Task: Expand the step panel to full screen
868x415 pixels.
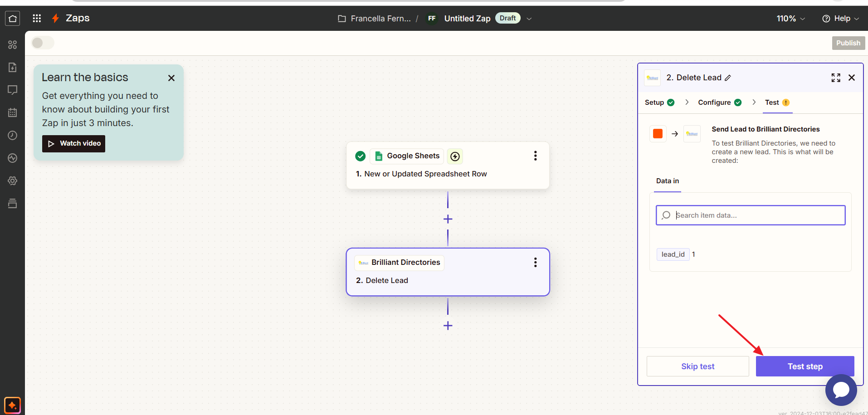Action: [x=836, y=78]
